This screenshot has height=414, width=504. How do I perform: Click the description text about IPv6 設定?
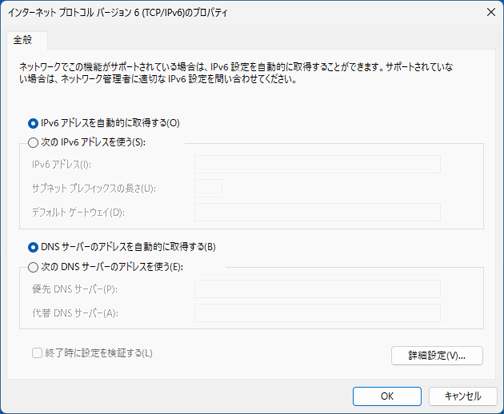tap(236, 73)
